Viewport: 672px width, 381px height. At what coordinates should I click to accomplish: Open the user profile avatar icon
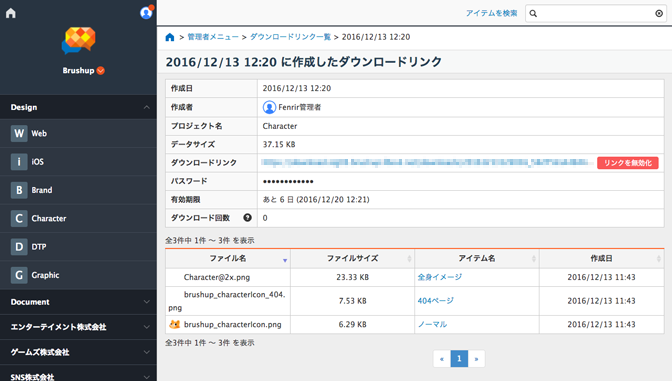tap(146, 13)
